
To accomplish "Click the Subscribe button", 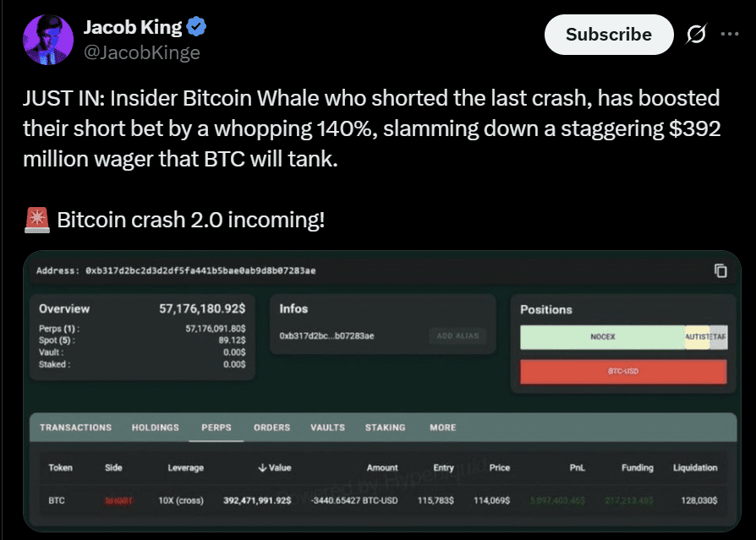I will [608, 35].
